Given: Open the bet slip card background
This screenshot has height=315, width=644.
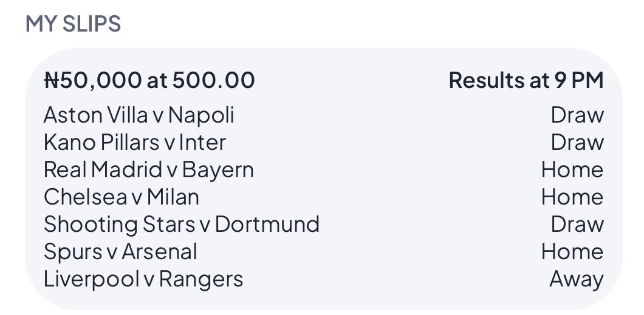Looking at the screenshot, I should [x=324, y=179].
